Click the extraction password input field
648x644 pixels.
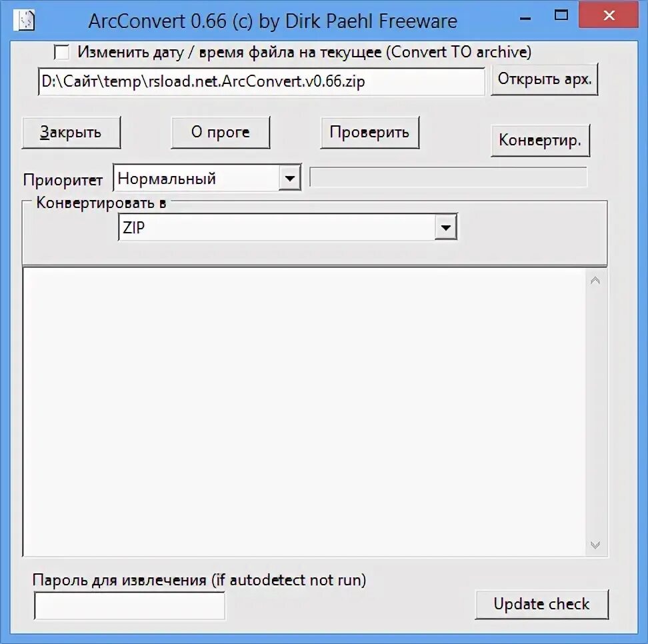pos(130,605)
